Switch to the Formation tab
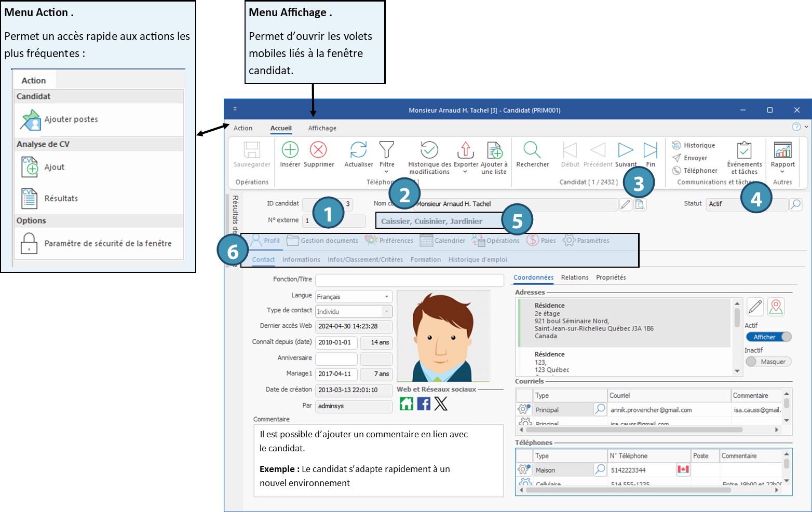The width and height of the screenshot is (812, 512). 425,259
